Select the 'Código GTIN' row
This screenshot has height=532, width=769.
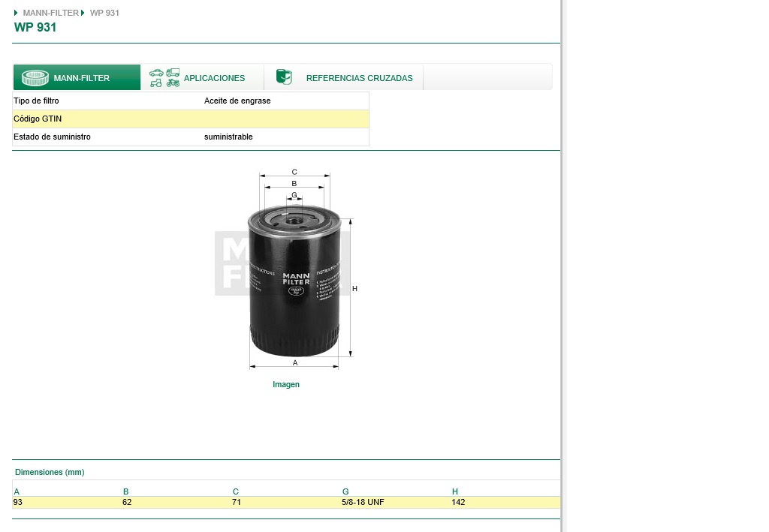pos(191,119)
